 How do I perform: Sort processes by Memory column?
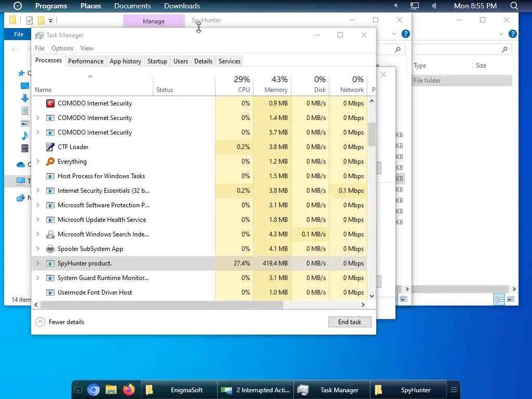click(x=272, y=84)
